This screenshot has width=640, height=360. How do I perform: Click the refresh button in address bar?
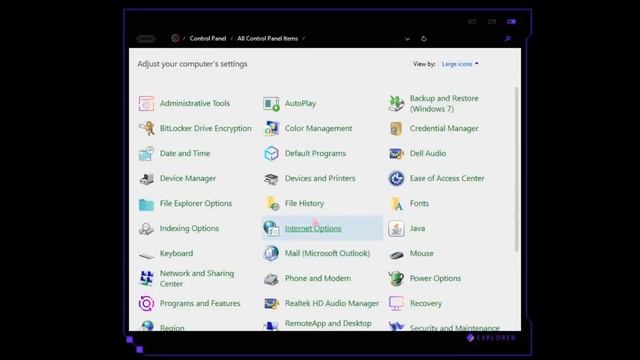click(x=424, y=39)
